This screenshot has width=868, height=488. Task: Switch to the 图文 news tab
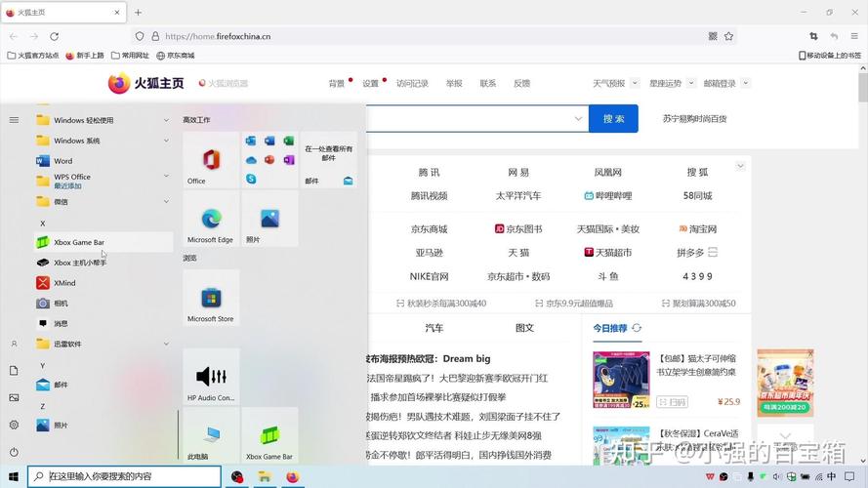pyautogui.click(x=524, y=328)
